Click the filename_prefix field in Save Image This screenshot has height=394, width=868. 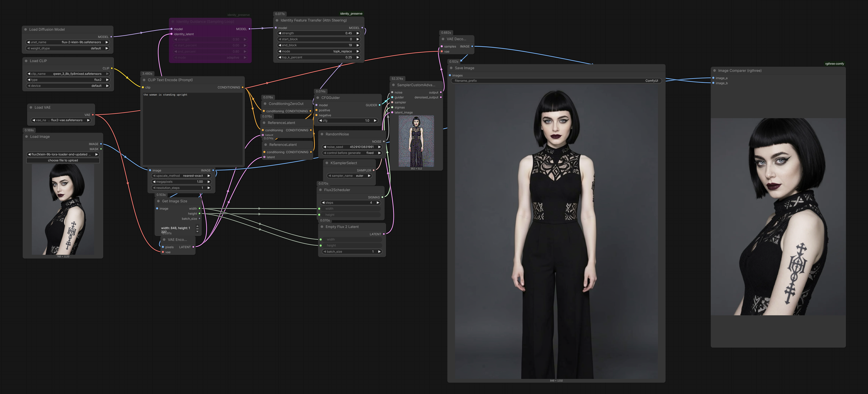tap(556, 81)
